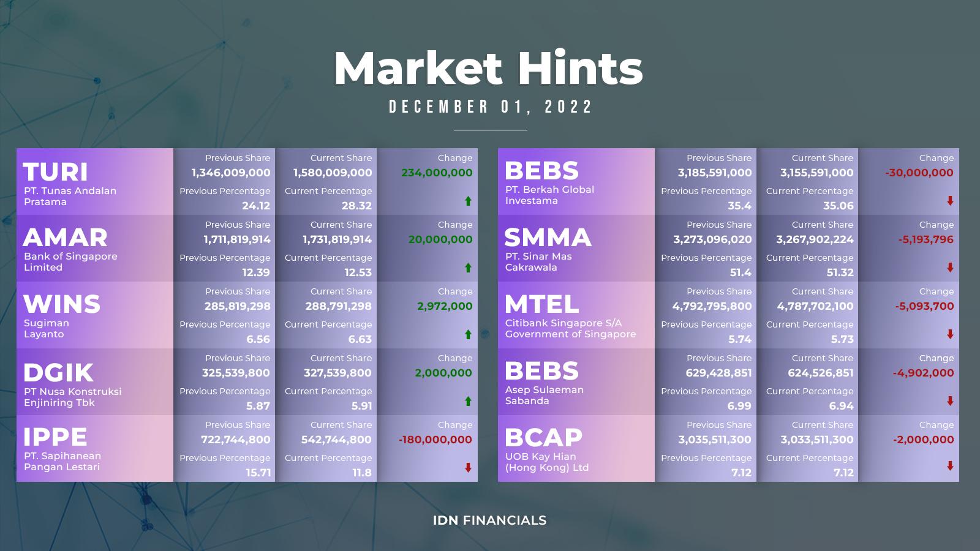Viewport: 980px width, 551px height.
Task: Click the December 01, 2022 date text
Action: click(x=491, y=107)
